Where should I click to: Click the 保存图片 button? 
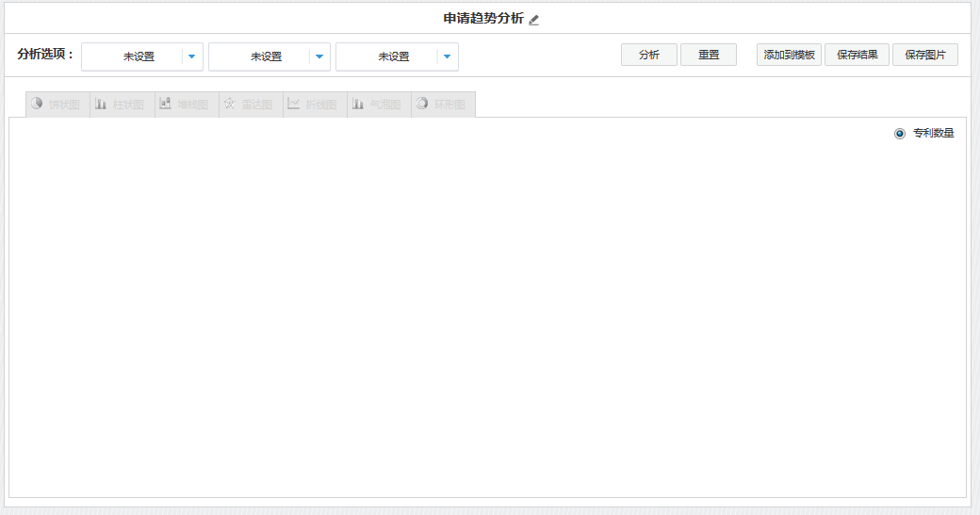click(x=924, y=55)
